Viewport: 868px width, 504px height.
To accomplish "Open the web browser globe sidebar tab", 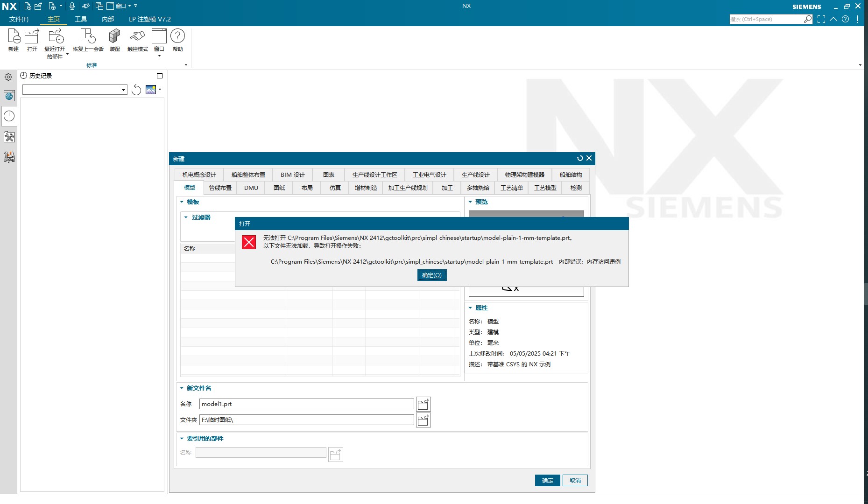I will 9,96.
